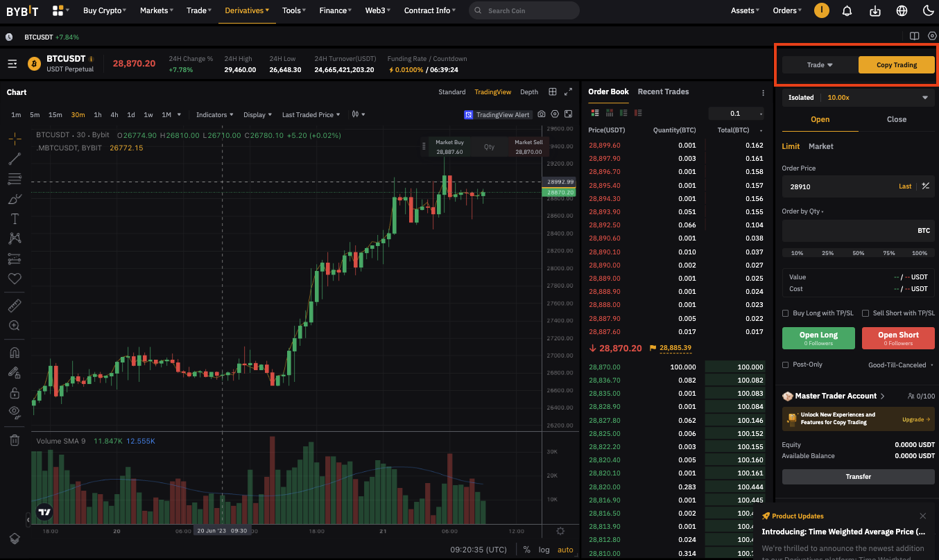This screenshot has width=939, height=560.
Task: Set order quantity slider to 100%
Action: [x=920, y=253]
